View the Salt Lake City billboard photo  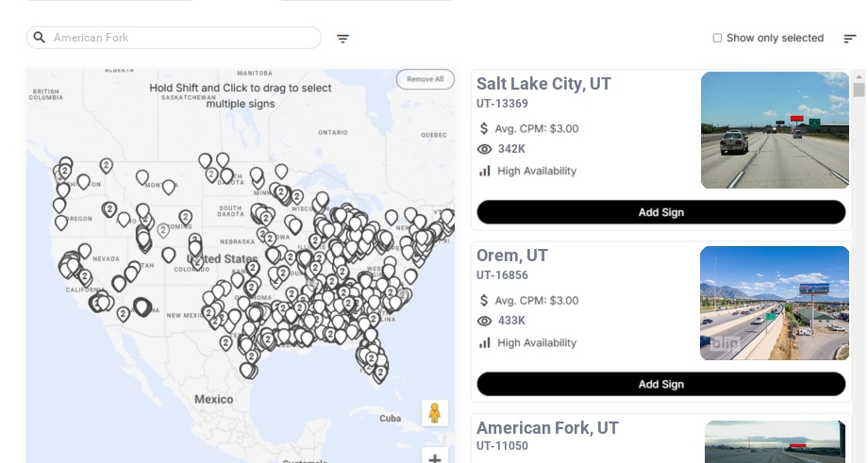775,130
